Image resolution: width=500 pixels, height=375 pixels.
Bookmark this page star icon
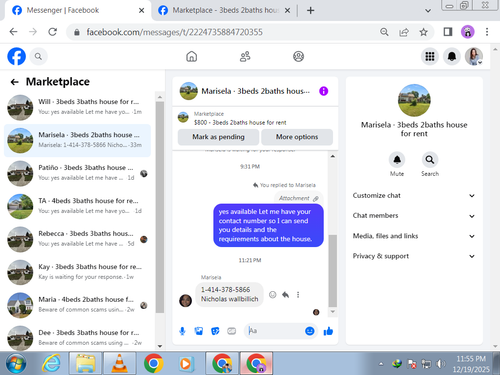(424, 32)
